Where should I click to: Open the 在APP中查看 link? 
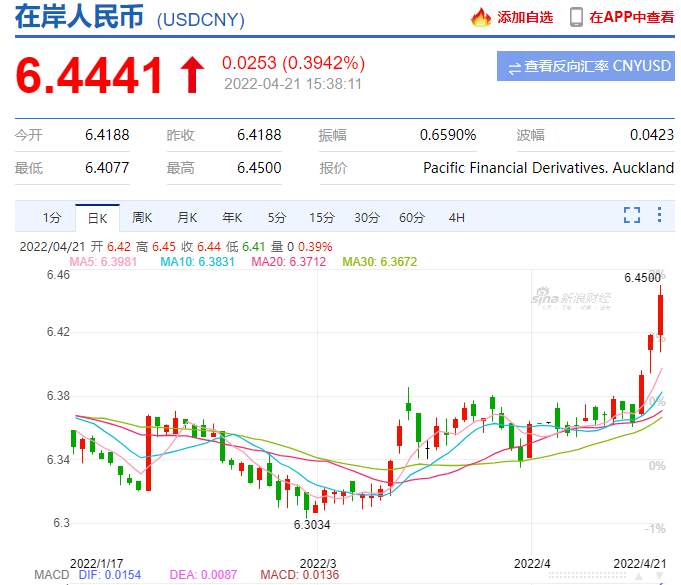(x=631, y=17)
